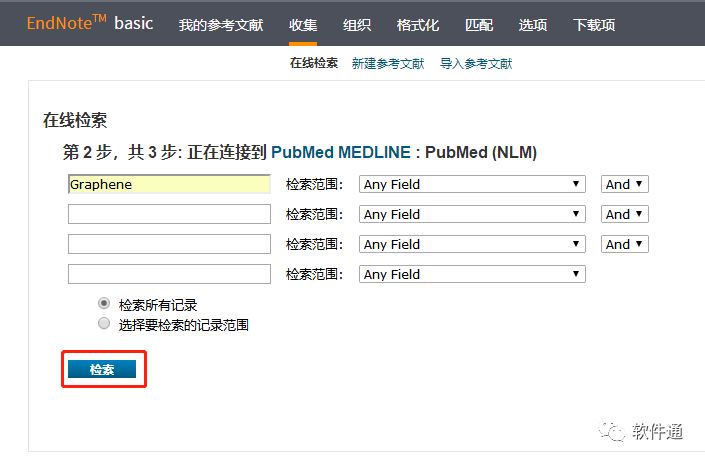Go to 导入参考文献 link

476,63
